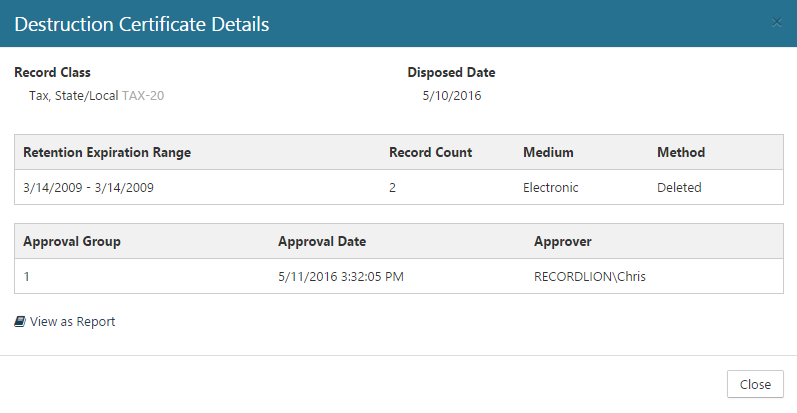Click the Deleted method cell

coord(679,187)
